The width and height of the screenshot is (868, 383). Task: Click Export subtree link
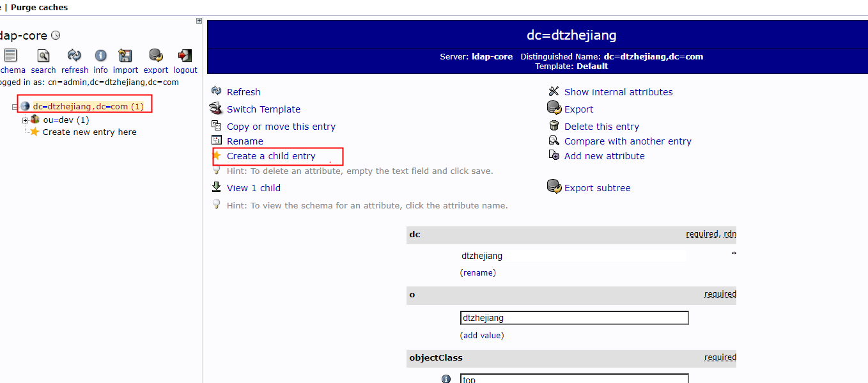tap(598, 188)
